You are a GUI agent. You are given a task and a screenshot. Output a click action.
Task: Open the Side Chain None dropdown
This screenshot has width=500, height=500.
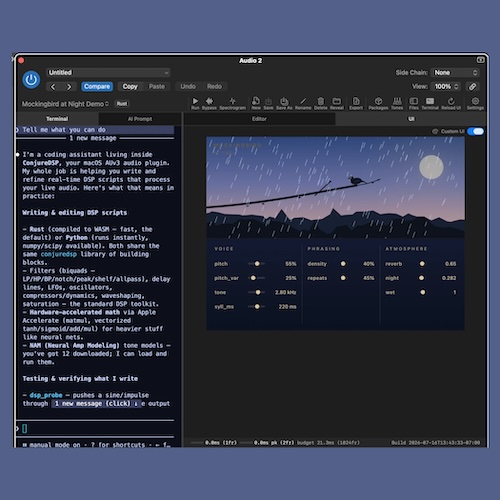point(455,73)
